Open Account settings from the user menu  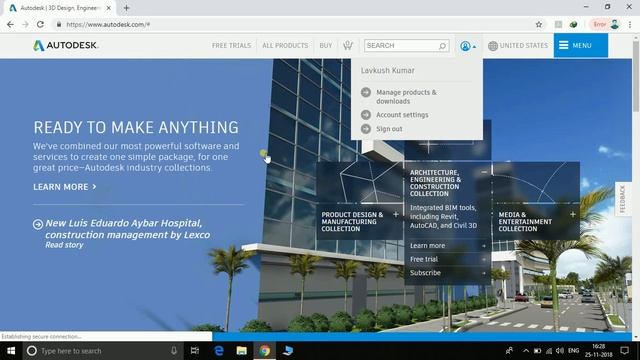coord(402,115)
